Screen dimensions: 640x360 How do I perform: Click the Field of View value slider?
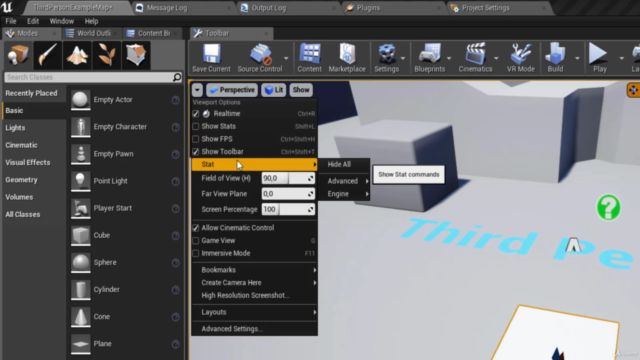(288, 178)
